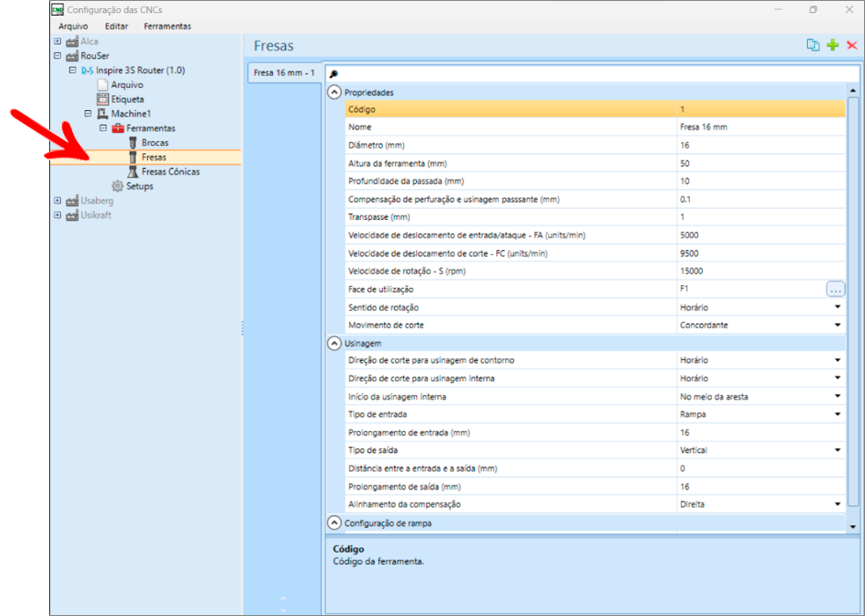Screen dimensions: 865x616
Task: Select the Fresa 16 mm - 1 tab
Action: (x=283, y=73)
